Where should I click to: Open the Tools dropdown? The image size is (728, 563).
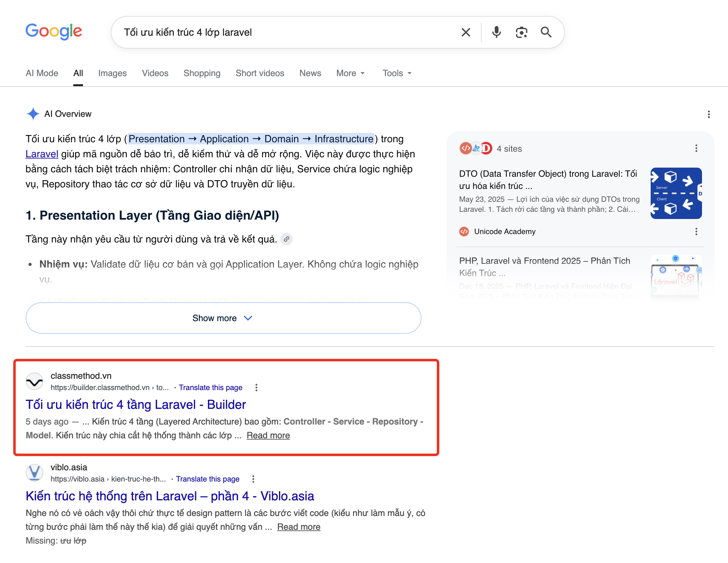(397, 73)
